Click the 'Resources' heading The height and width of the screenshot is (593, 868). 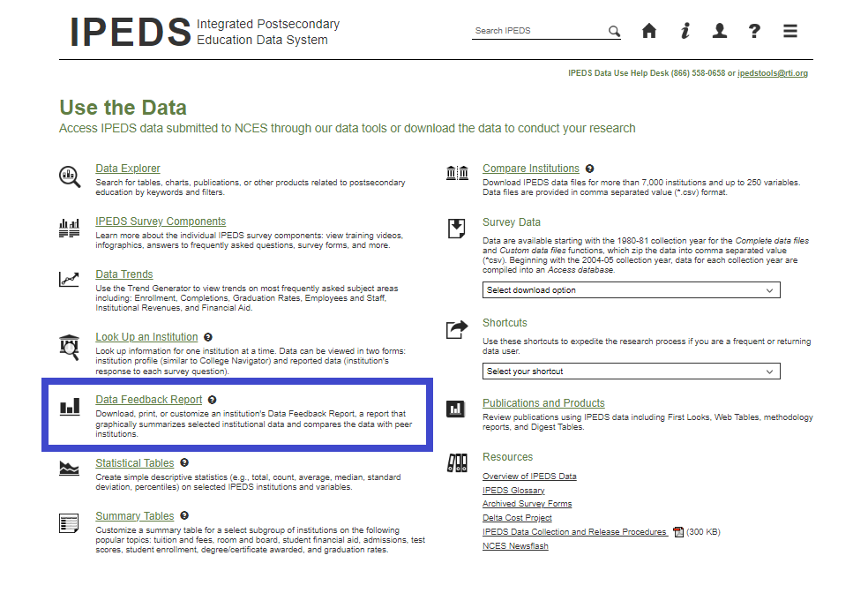pyautogui.click(x=507, y=457)
